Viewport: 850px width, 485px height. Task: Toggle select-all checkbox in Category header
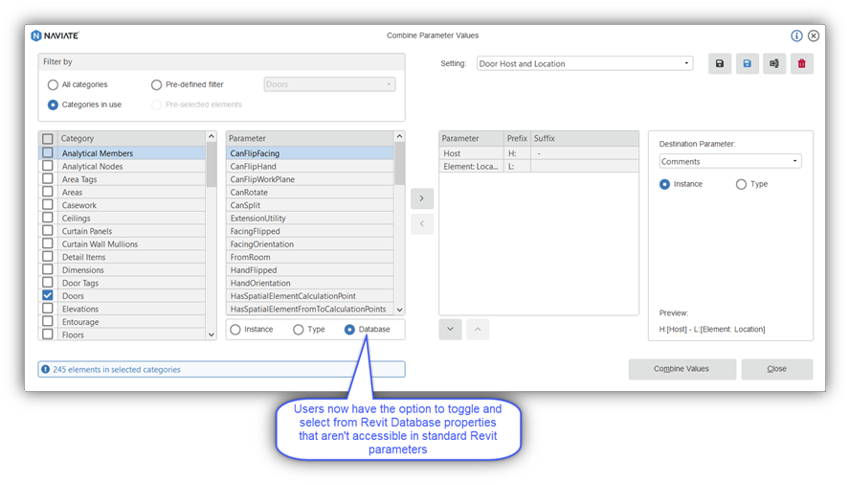48,139
